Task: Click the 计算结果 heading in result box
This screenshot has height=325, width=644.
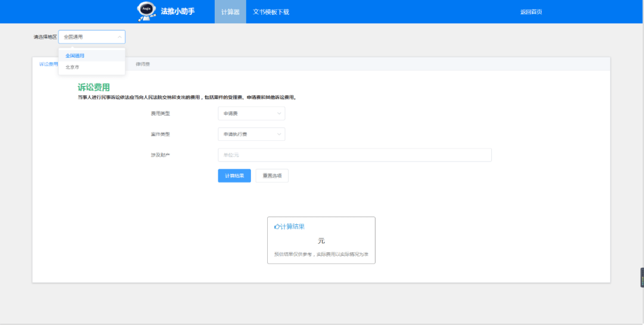Action: pyautogui.click(x=292, y=227)
